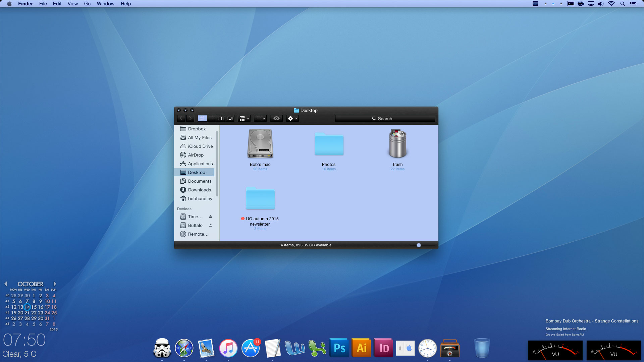Select Downloads in the sidebar
This screenshot has height=362, width=644.
click(199, 190)
